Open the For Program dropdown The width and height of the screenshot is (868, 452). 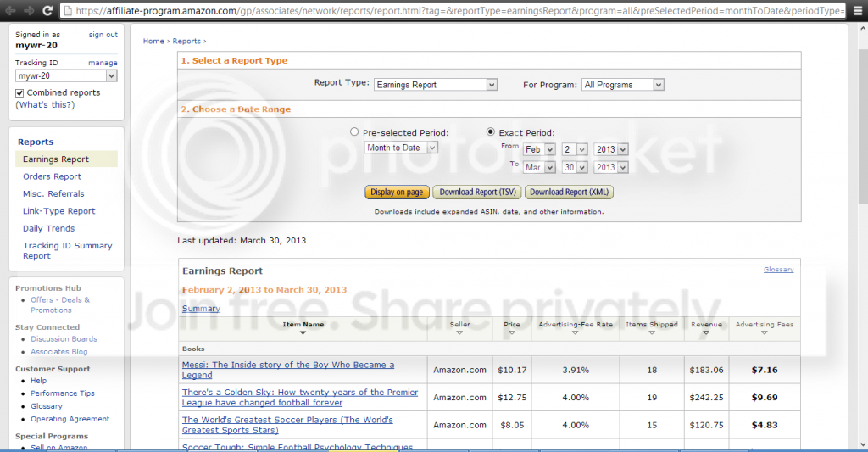click(x=623, y=85)
